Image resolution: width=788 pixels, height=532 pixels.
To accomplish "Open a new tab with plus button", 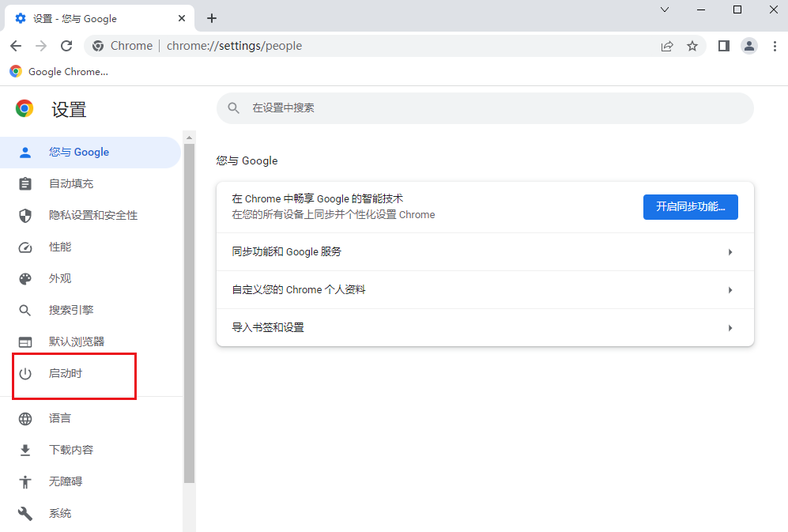I will point(212,18).
